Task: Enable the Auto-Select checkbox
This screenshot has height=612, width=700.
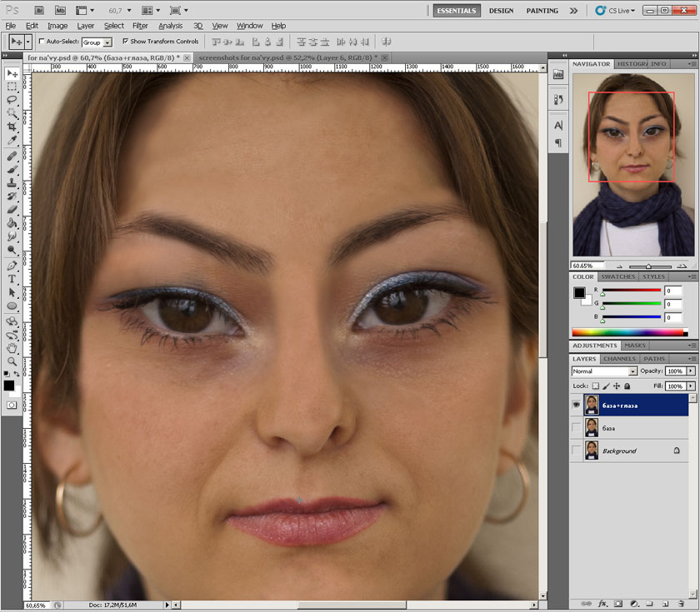Action: pos(42,42)
